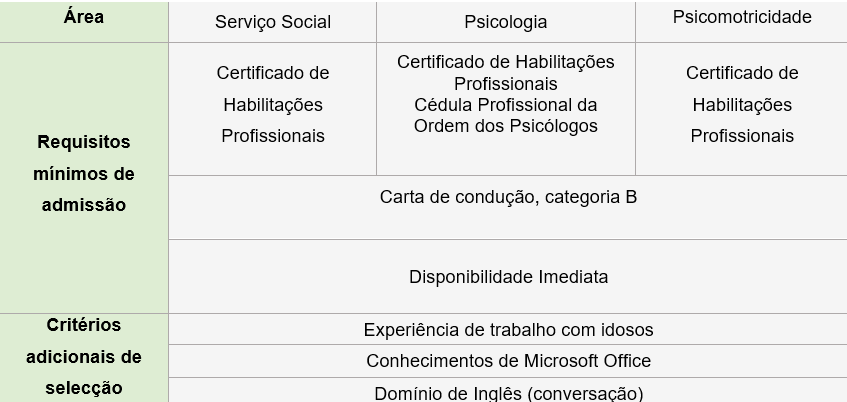Click 'Critérios adicionais de selecção' row header
Image resolution: width=847 pixels, height=402 pixels.
pyautogui.click(x=84, y=358)
